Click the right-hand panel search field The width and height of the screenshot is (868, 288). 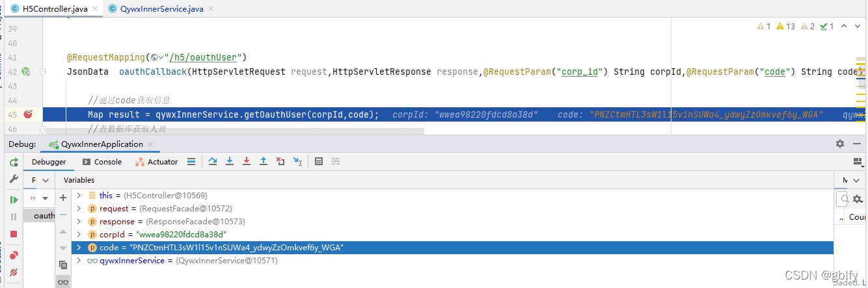[843, 200]
